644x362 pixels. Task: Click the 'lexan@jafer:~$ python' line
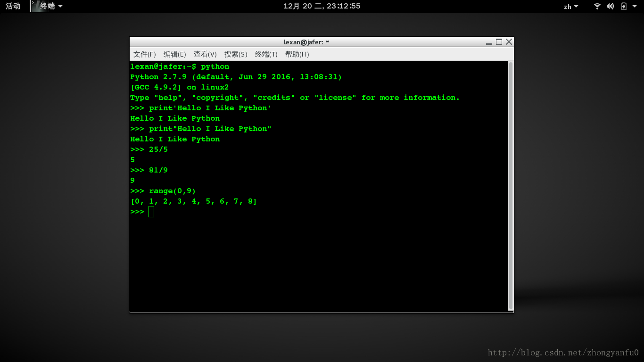[180, 66]
